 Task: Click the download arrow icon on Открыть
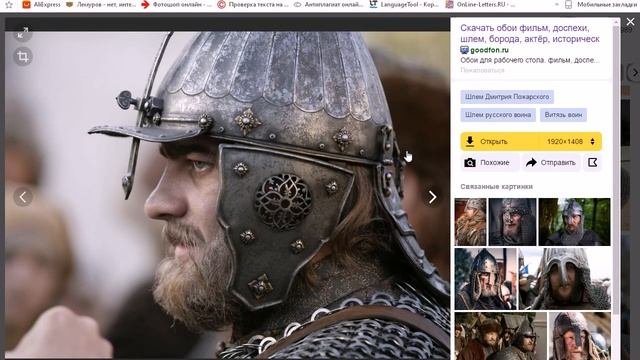(x=470, y=142)
